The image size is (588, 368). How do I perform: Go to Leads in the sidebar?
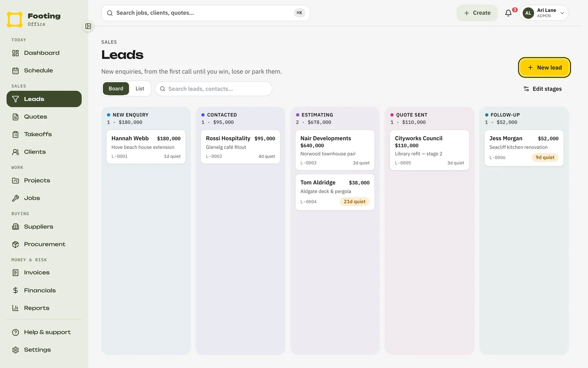[44, 99]
